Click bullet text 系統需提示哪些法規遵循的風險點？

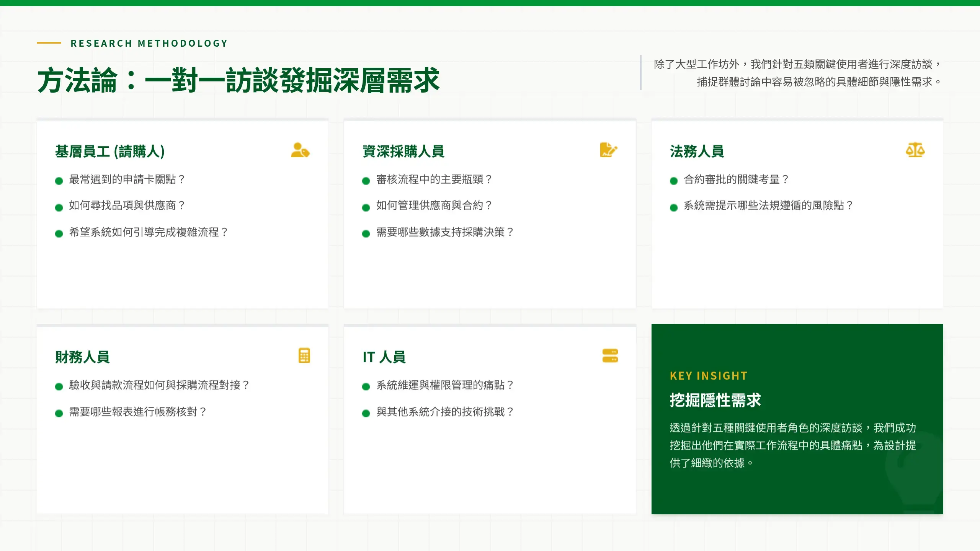coord(768,205)
